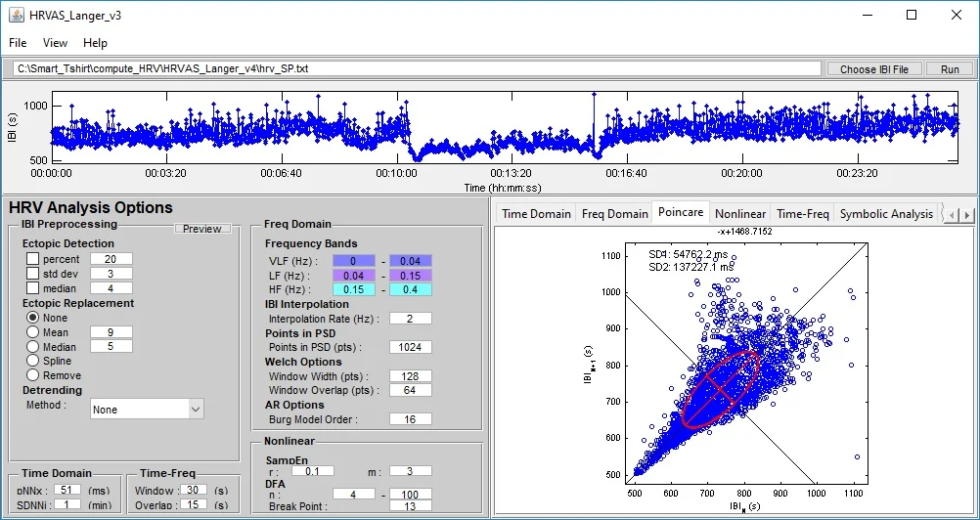Click the Preview button in IBI Preprocessing

(x=202, y=229)
